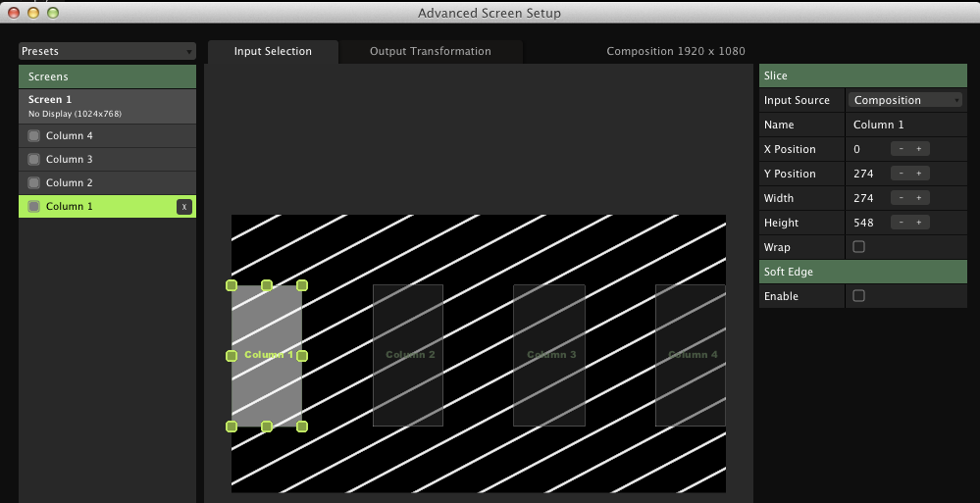This screenshot has height=503, width=980.
Task: Delete Column 1 slice with X icon
Action: [183, 207]
